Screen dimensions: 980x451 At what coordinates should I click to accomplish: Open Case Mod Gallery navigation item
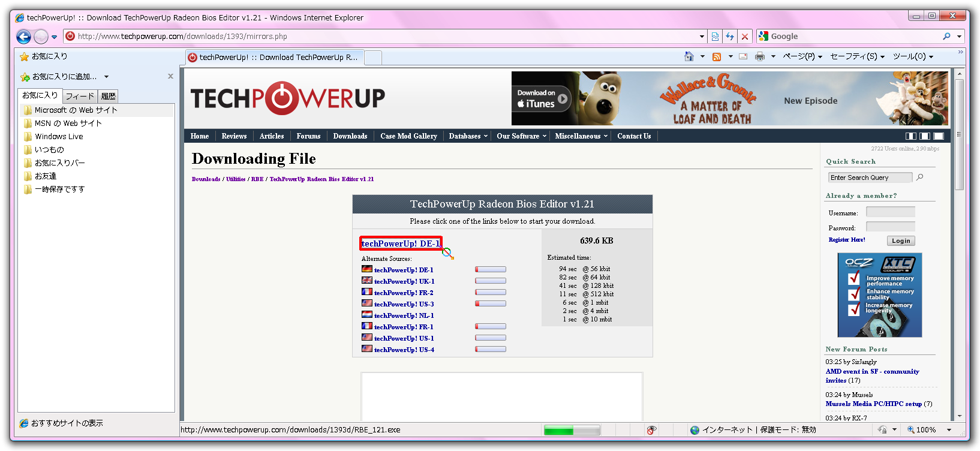click(x=408, y=136)
